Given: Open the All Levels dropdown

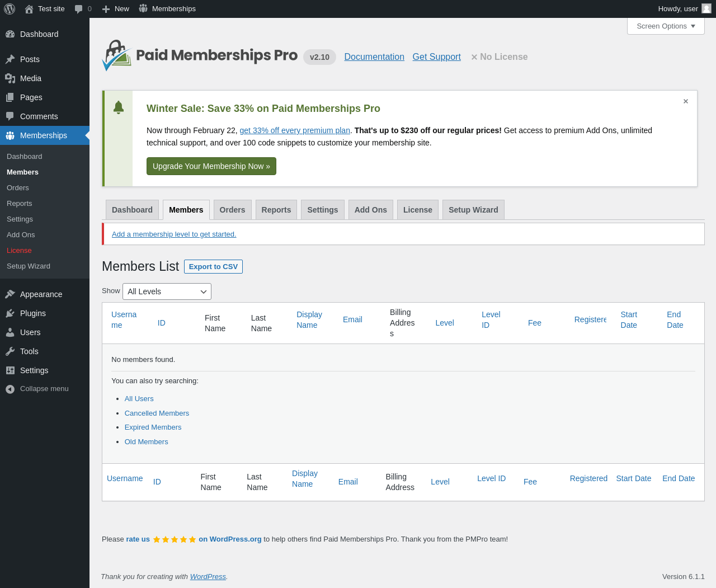Looking at the screenshot, I should click(x=167, y=291).
